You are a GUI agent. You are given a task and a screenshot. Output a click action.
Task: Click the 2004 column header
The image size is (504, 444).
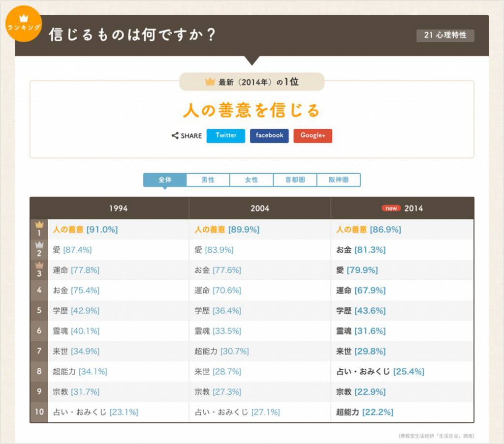(x=260, y=208)
